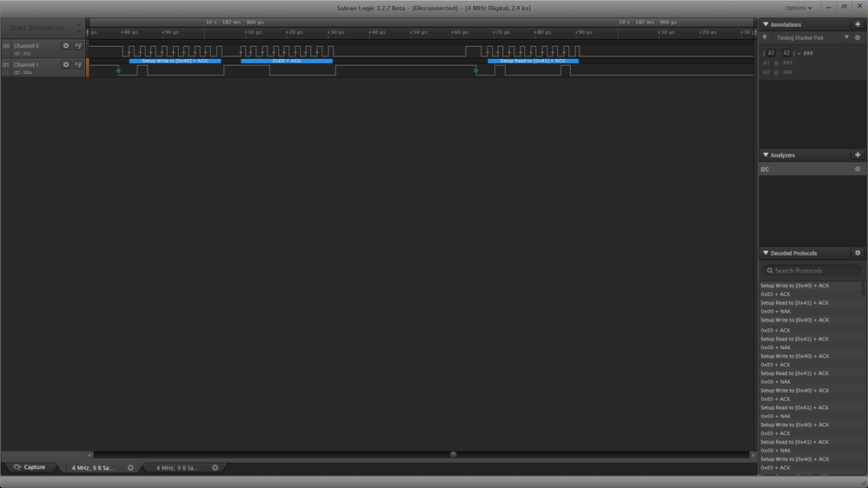The image size is (868, 488).
Task: Click the Search Protocols field
Action: point(812,271)
